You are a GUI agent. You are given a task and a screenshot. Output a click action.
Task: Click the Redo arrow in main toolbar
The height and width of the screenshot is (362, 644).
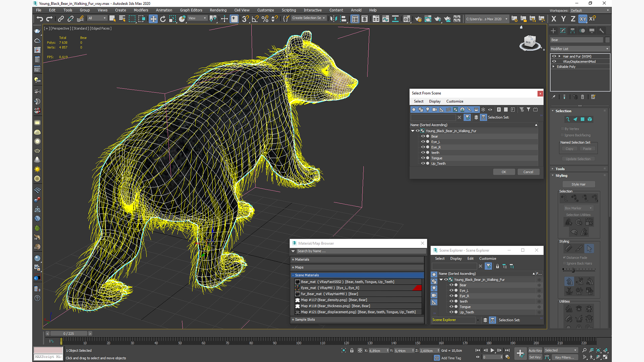(49, 19)
